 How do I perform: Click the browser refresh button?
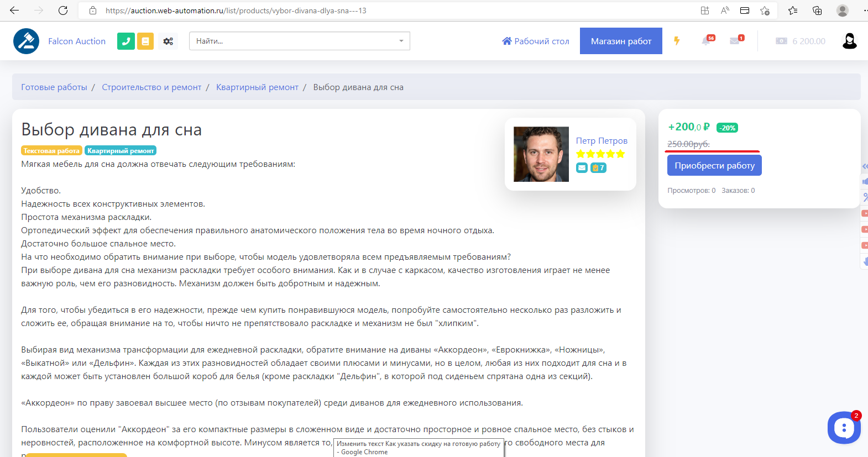tap(63, 10)
